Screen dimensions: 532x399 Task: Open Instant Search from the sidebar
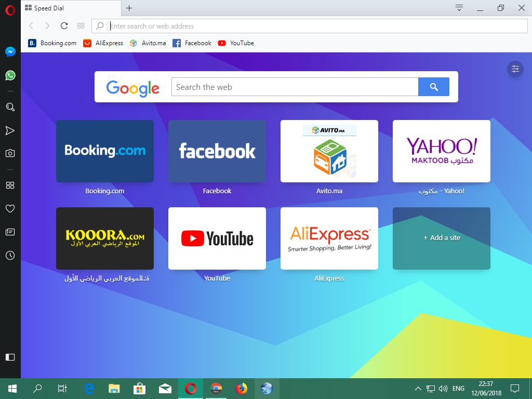click(10, 107)
